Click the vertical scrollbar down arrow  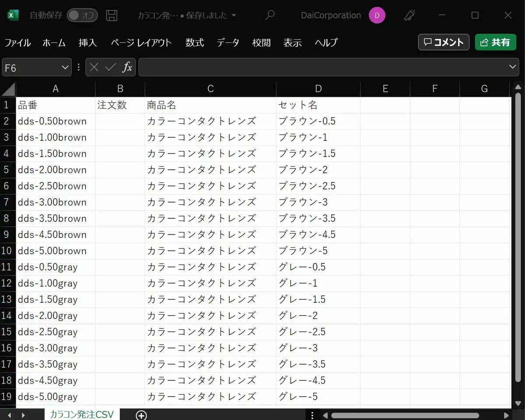[518, 404]
